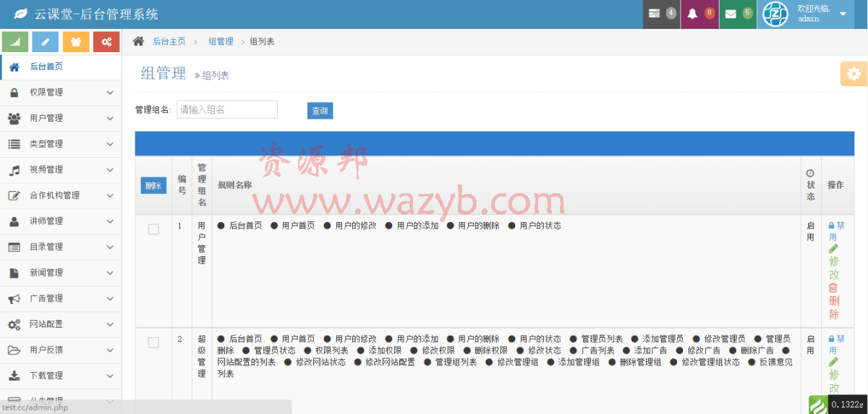The height and width of the screenshot is (414, 868).
Task: Go to 组管理 in the breadcrumb
Action: tap(221, 42)
